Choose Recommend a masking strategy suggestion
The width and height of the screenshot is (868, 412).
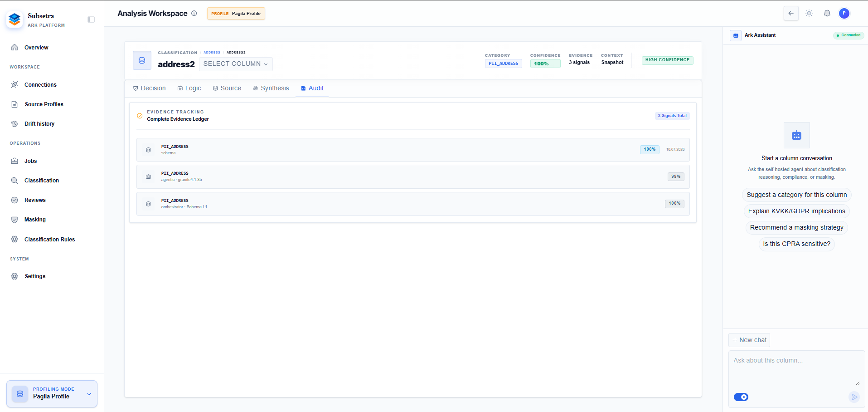tap(797, 227)
